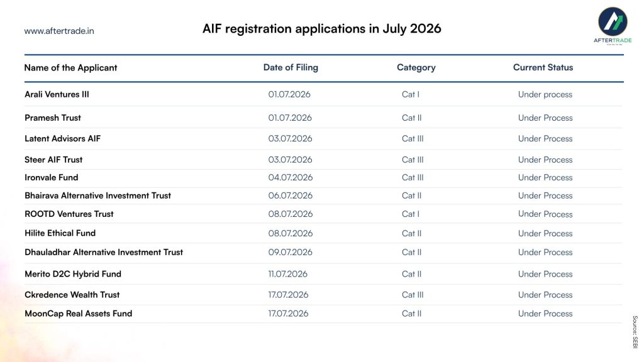644x362 pixels.
Task: Open the www.aftertrade.in link
Action: pos(59,31)
